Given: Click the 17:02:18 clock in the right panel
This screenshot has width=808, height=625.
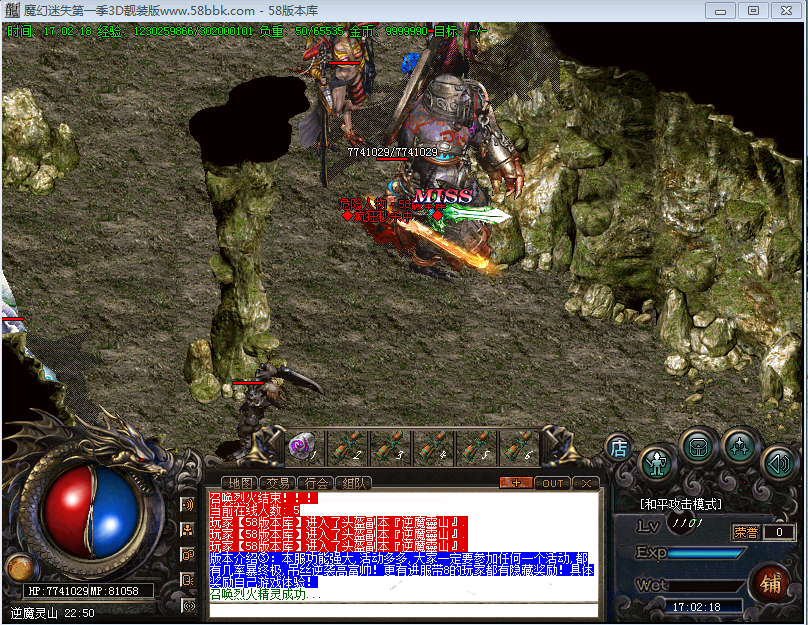Looking at the screenshot, I should 696,607.
